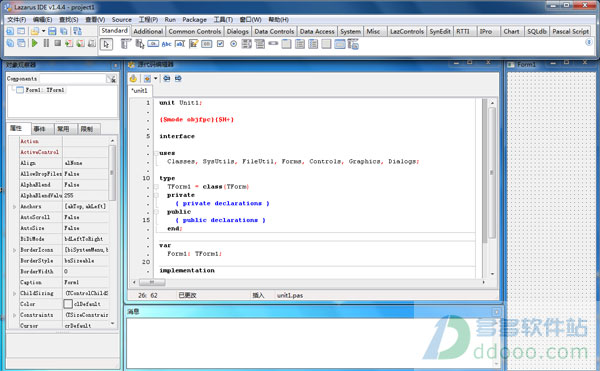Select TPanel component in Standard palette
Image resolution: width=600 pixels, height=371 pixels.
(x=326, y=44)
